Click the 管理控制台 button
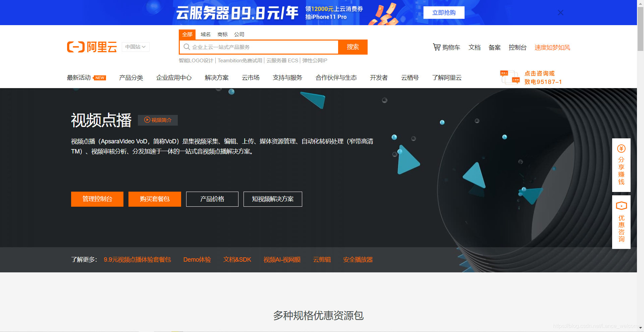Screen dimensions: 644x332 tap(97, 199)
